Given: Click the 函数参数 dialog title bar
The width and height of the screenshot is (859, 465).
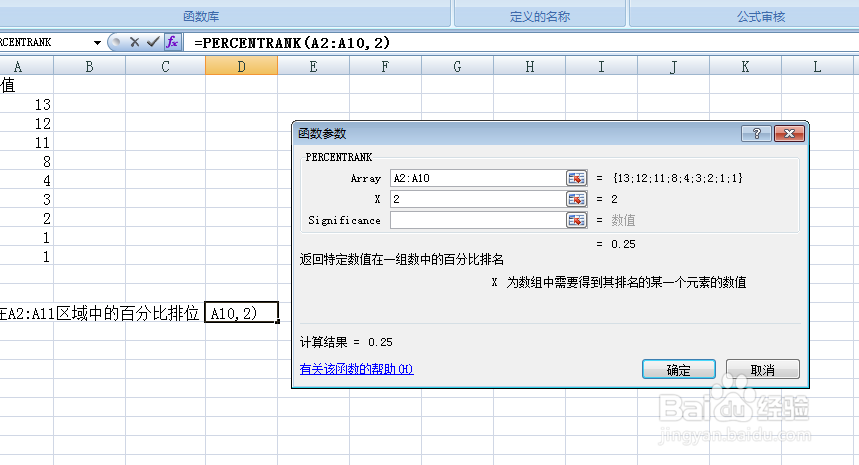Looking at the screenshot, I should coord(515,133).
